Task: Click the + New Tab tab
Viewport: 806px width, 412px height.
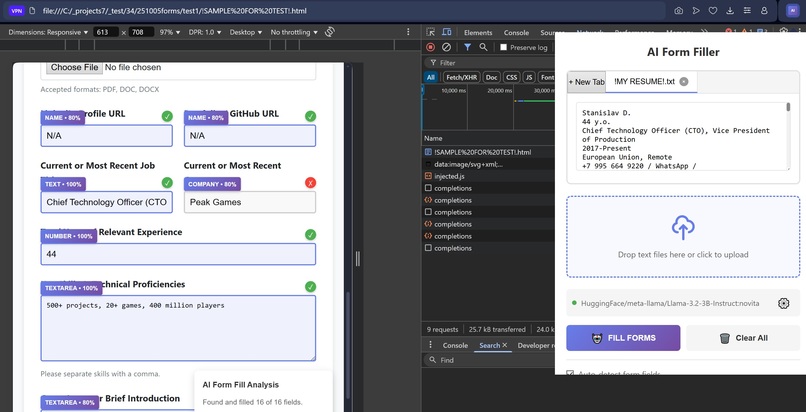Action: 586,82
